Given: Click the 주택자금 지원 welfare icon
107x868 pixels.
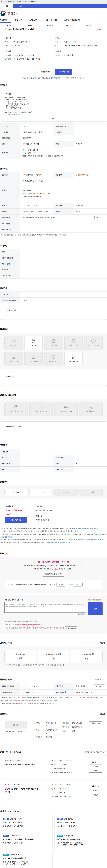Looking at the screenshot, I should click(x=13, y=359).
